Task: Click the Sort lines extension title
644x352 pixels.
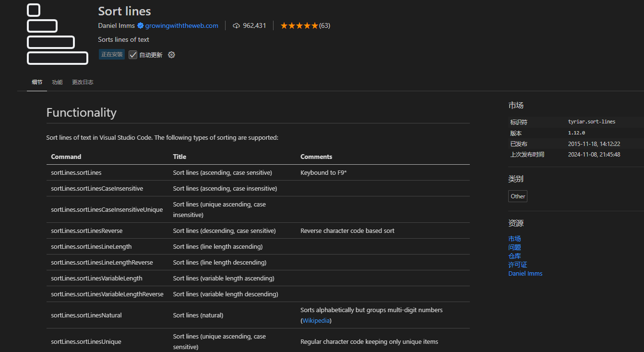Action: tap(125, 11)
